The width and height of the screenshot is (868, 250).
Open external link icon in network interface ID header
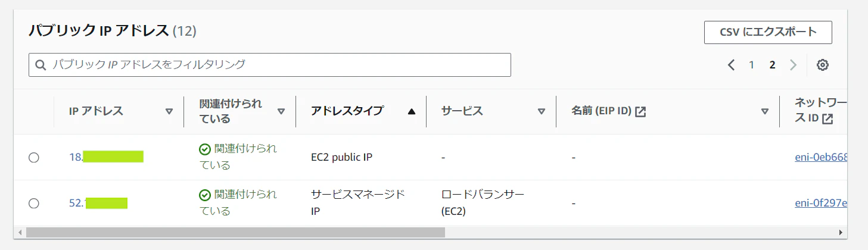click(x=827, y=118)
